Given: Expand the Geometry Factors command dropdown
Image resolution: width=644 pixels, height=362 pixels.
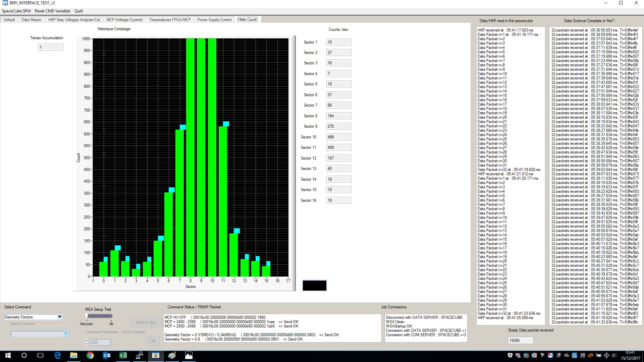Looking at the screenshot, I should click(60, 317).
